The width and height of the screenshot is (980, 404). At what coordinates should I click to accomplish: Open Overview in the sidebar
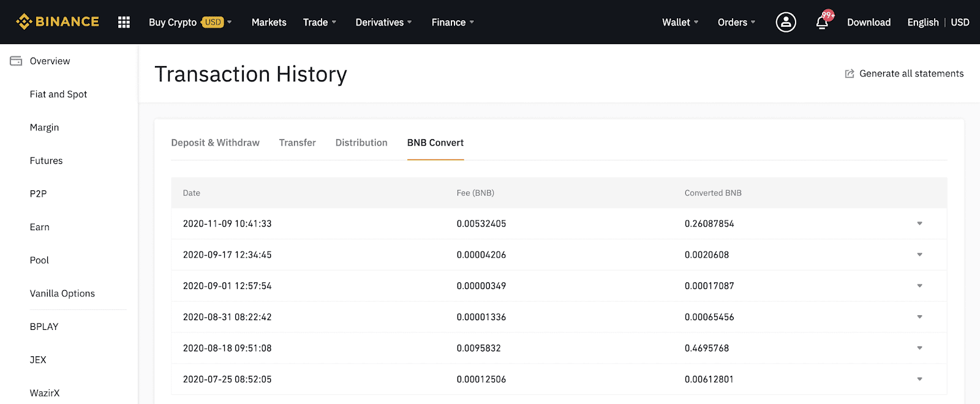tap(50, 61)
